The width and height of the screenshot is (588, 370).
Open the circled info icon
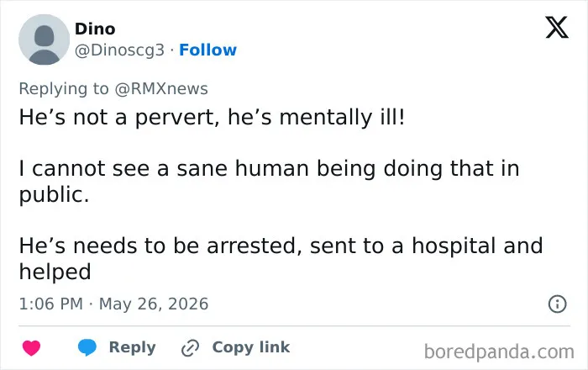coord(558,304)
